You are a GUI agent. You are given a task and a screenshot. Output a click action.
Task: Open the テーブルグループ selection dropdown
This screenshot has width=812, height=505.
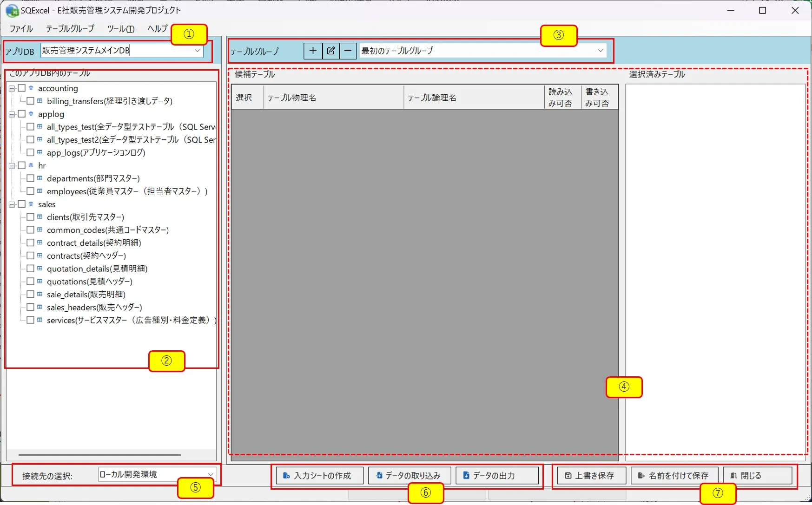(x=600, y=51)
